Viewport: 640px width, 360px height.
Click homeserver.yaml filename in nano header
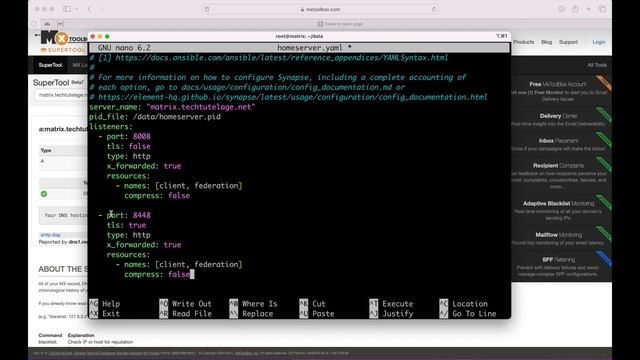click(310, 48)
